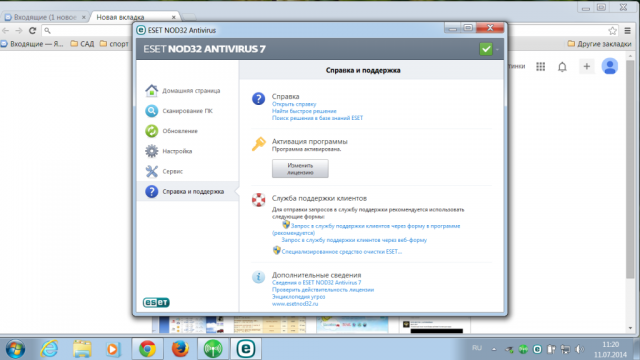Click the tray volume speaker icon
Viewport: 640px width, 360px height.
(x=579, y=349)
